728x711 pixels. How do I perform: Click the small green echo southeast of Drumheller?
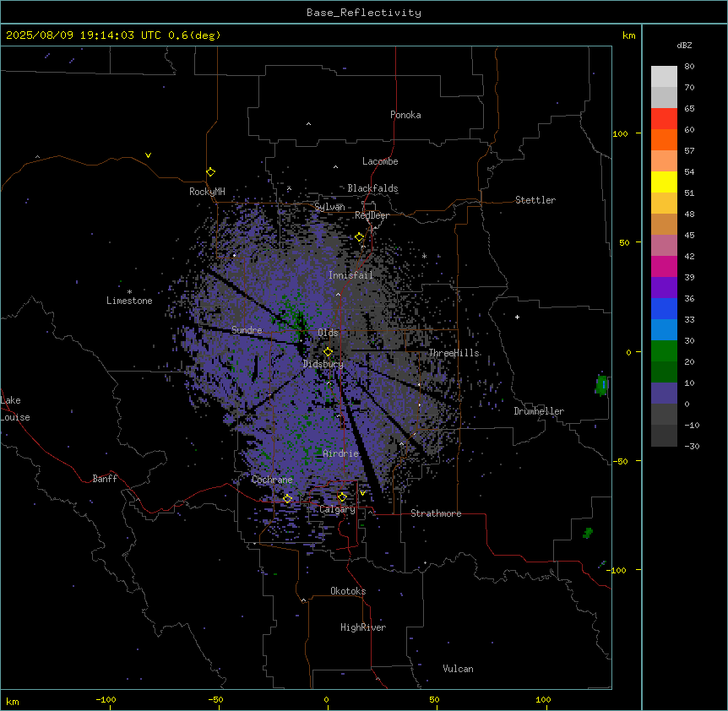588,533
